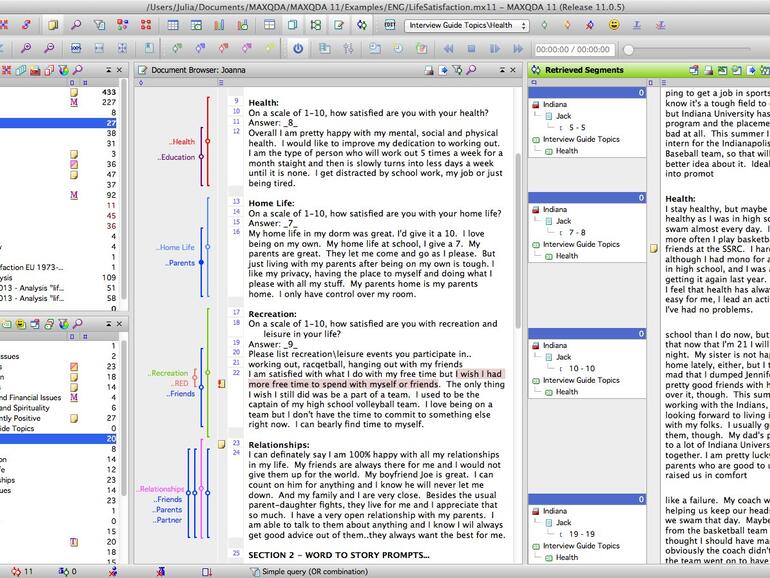Click the Indiana document group in first segment box

pos(554,104)
